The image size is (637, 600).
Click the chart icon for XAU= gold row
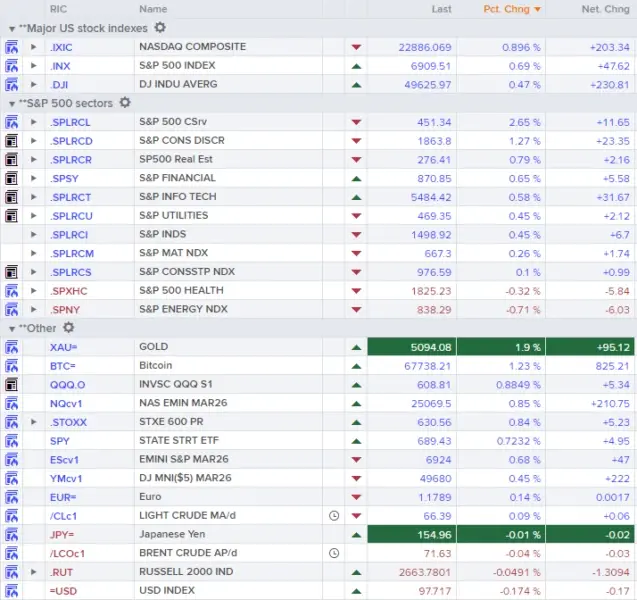coord(11,347)
